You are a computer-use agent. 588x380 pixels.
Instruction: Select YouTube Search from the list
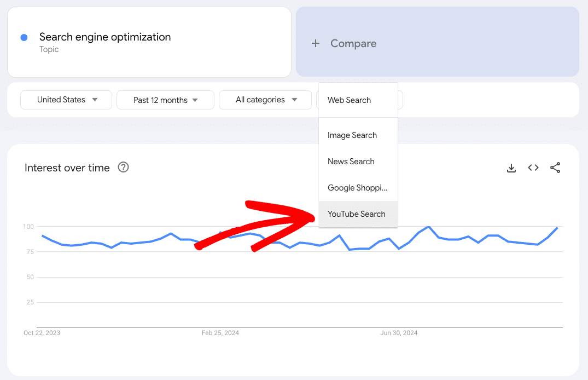357,214
